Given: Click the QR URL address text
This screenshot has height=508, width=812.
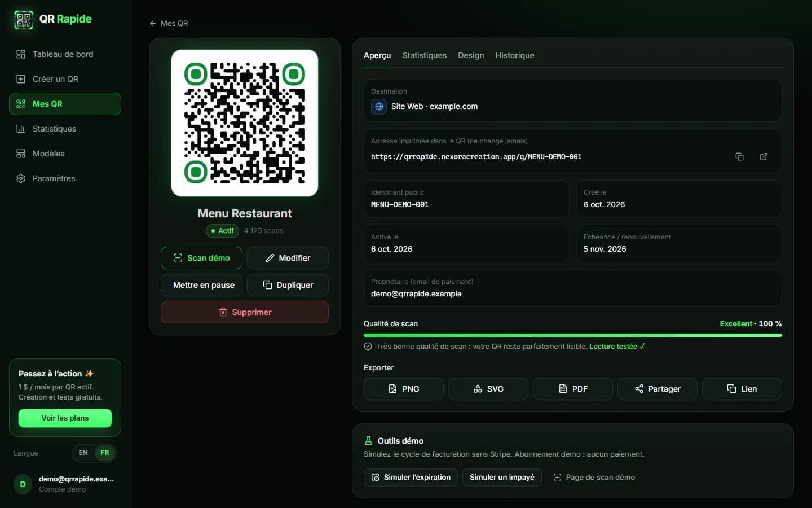Looking at the screenshot, I should (476, 157).
